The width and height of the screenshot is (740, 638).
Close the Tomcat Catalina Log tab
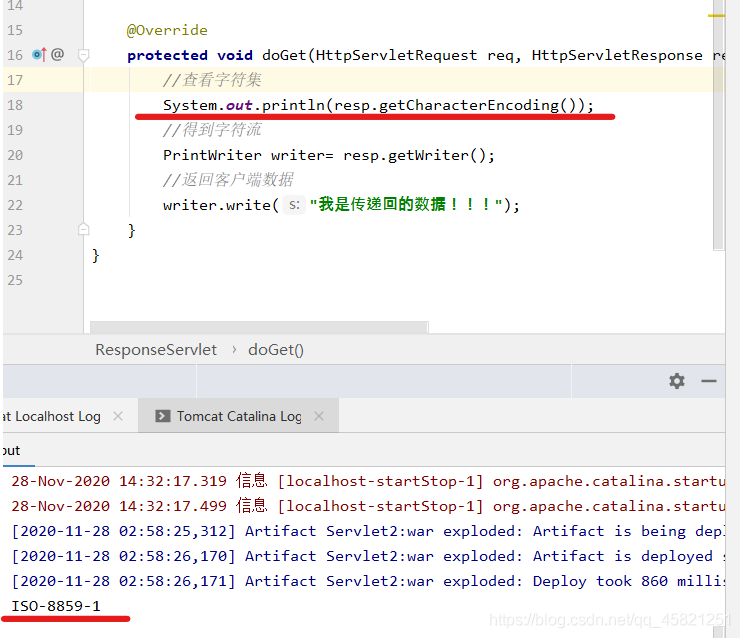pyautogui.click(x=319, y=416)
